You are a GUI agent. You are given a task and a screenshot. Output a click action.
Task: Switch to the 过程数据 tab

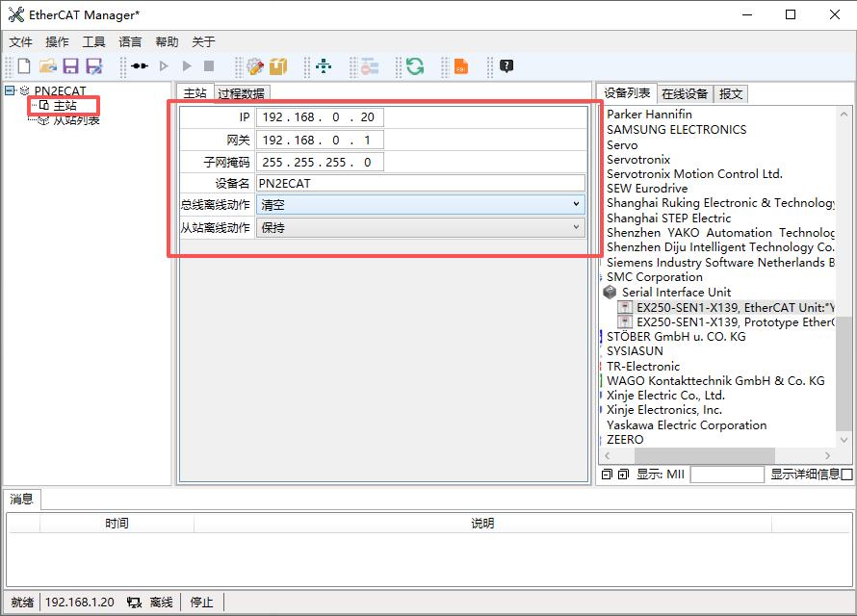click(x=241, y=93)
